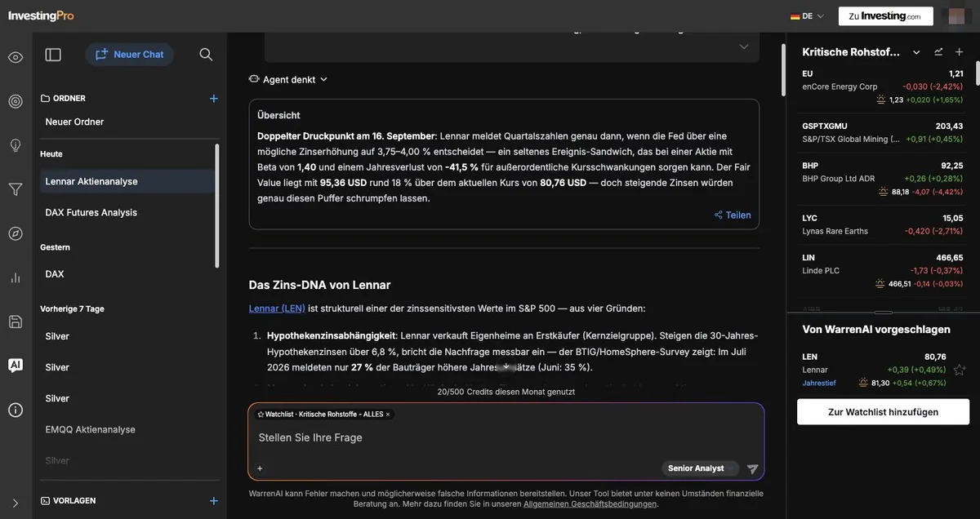Expand the left rail with bottom arrow

coord(16,503)
